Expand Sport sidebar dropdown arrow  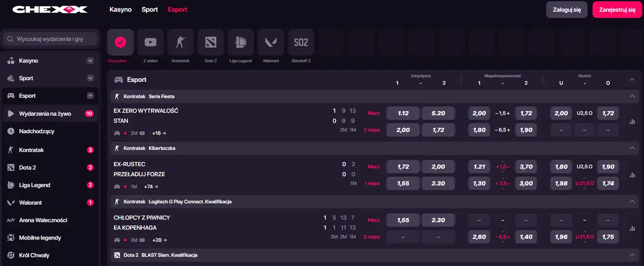(90, 78)
